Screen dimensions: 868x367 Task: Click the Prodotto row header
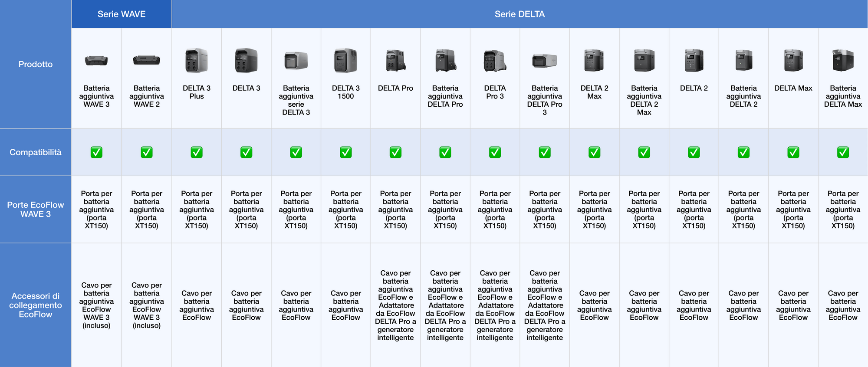36,64
